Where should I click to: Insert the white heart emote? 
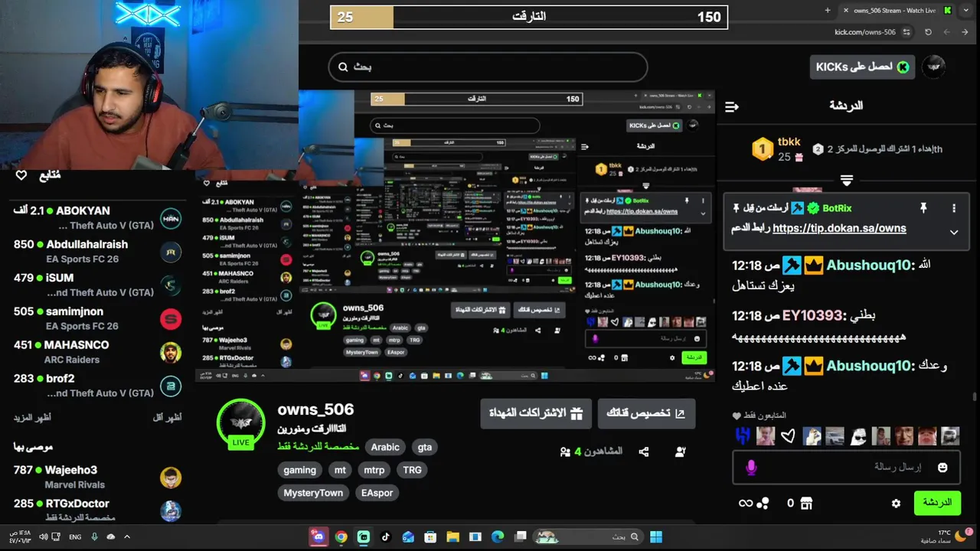click(x=789, y=436)
